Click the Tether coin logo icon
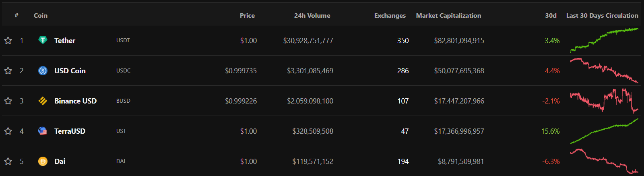The width and height of the screenshot is (644, 176). pyautogui.click(x=43, y=40)
